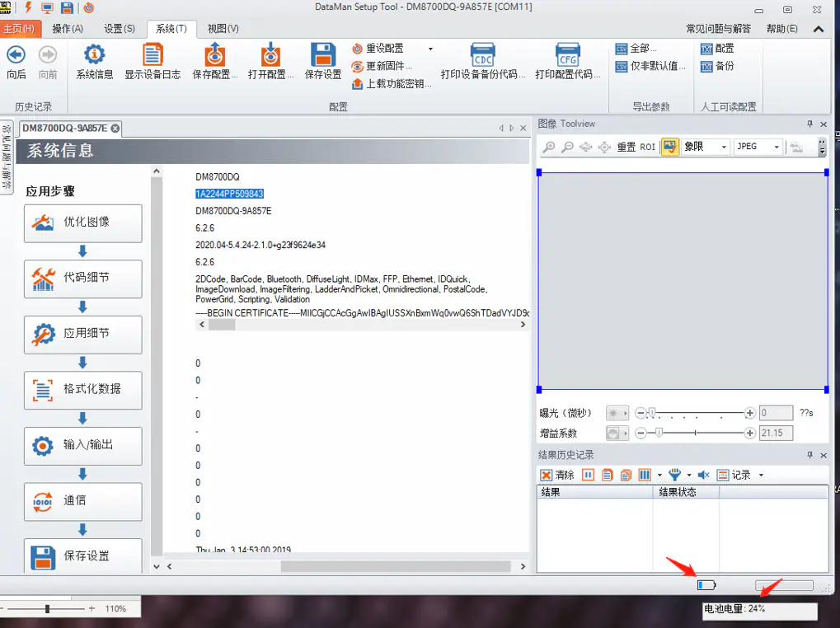Click 优化图像 in application steps
Screen dimensions: 840x628
pyautogui.click(x=83, y=223)
